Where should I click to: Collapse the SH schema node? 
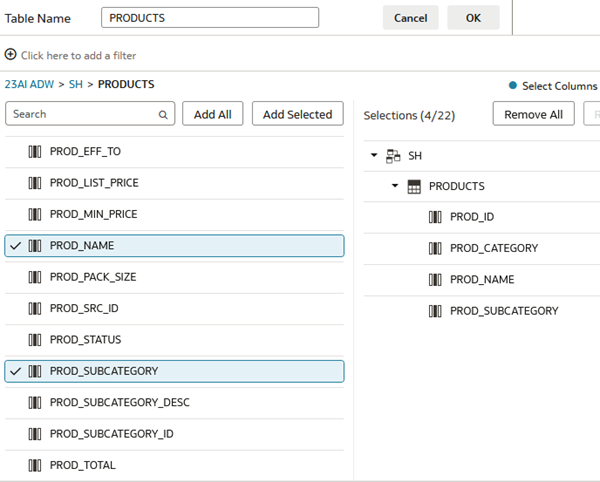pos(374,156)
